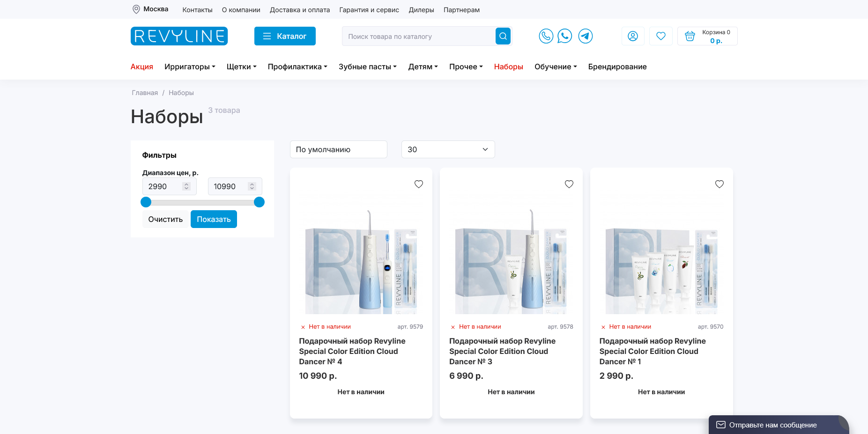868x434 pixels.
Task: Open the По умолчанию sorting dropdown
Action: pos(339,149)
